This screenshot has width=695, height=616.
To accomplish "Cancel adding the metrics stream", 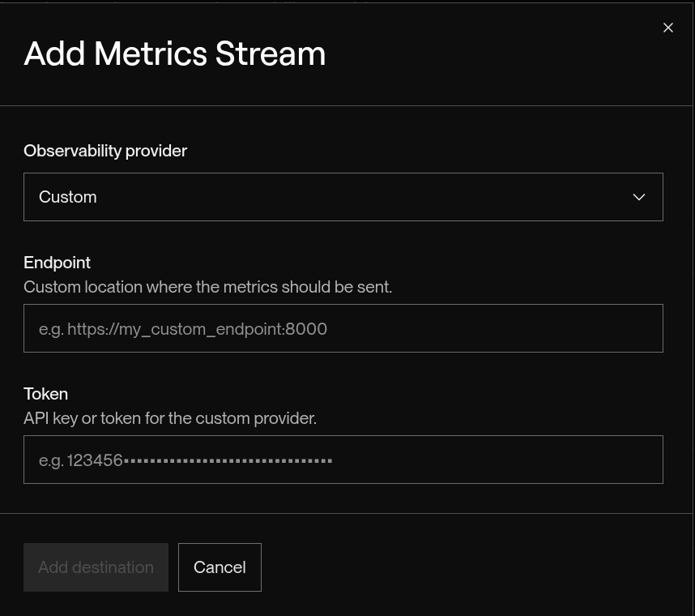I will point(220,567).
